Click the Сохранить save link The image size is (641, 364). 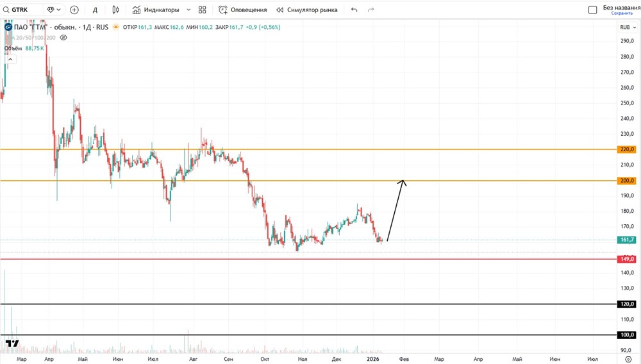(x=622, y=13)
